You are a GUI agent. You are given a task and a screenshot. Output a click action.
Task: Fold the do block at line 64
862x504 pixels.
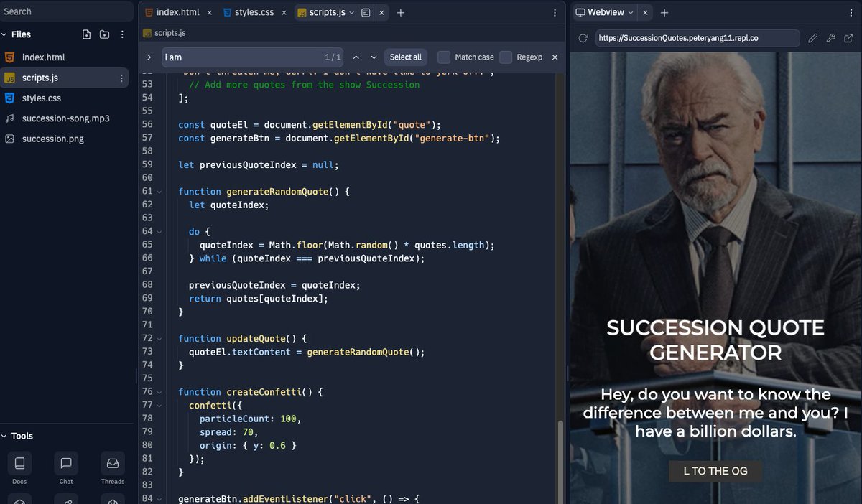tap(159, 231)
